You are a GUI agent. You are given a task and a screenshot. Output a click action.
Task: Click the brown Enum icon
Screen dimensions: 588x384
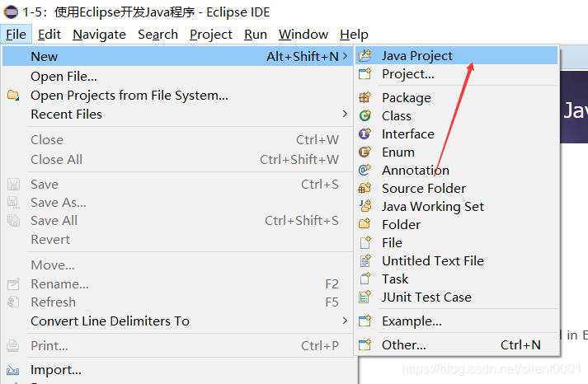click(x=365, y=152)
